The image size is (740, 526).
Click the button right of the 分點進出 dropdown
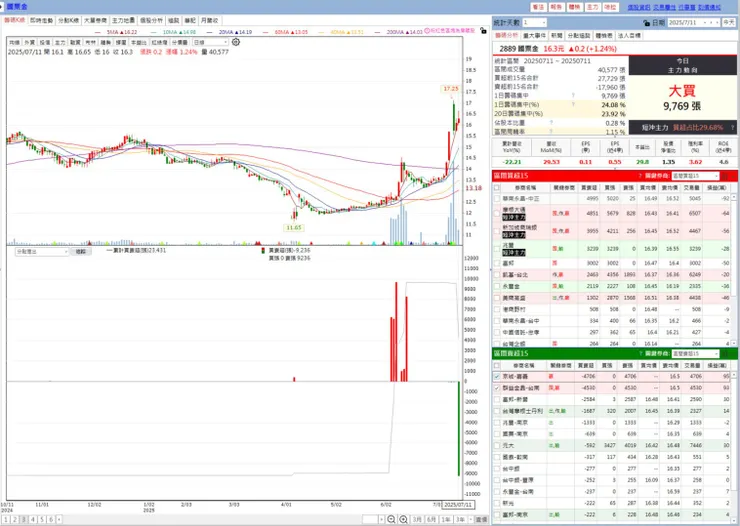81,252
